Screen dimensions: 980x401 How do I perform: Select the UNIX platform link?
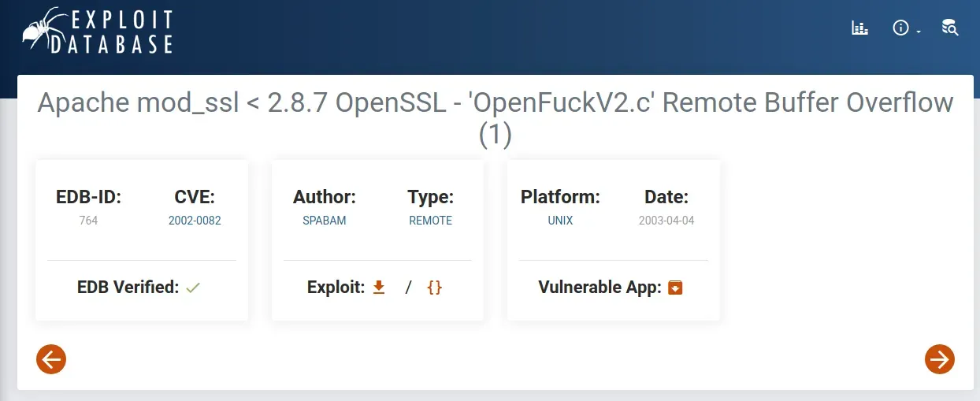click(560, 221)
